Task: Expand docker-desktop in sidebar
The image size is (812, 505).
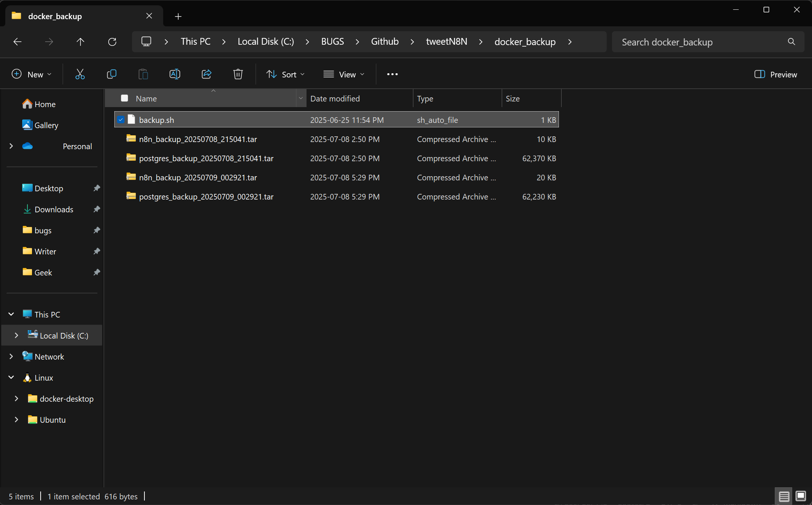Action: point(17,398)
